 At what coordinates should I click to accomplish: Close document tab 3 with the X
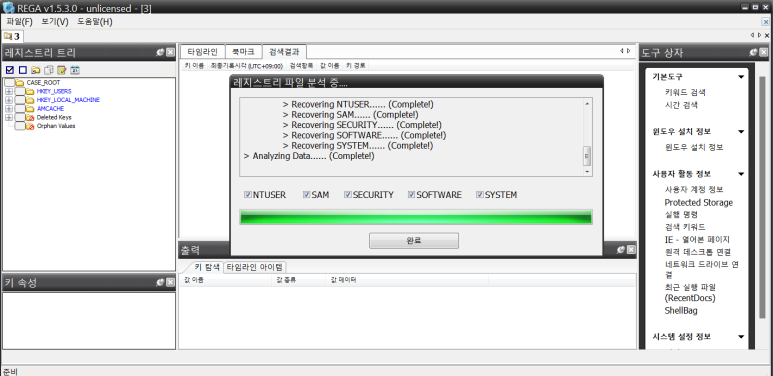click(x=767, y=35)
